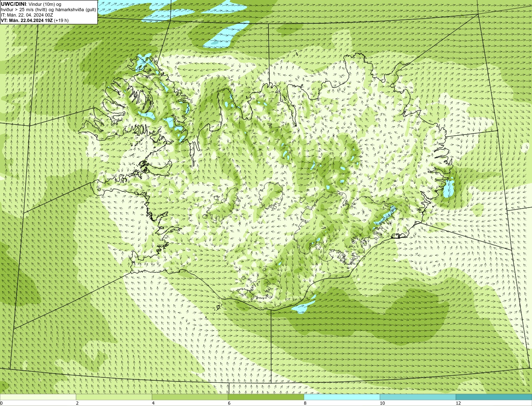Click the 6–8 m/s darker green swatch

tap(266, 397)
